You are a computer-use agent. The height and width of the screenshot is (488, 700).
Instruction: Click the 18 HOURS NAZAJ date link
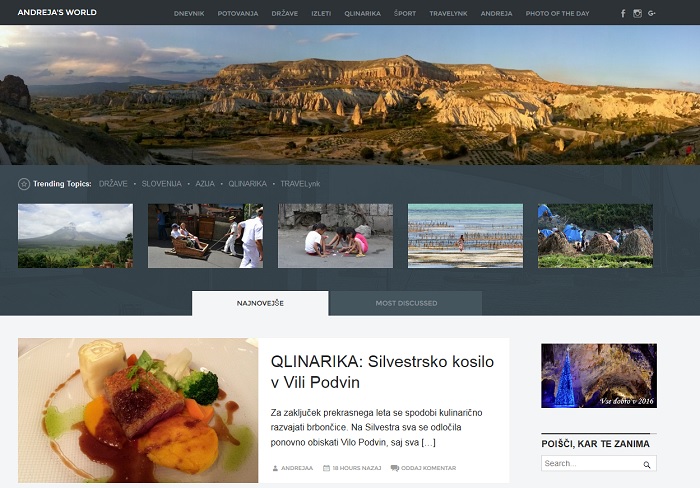pos(357,468)
